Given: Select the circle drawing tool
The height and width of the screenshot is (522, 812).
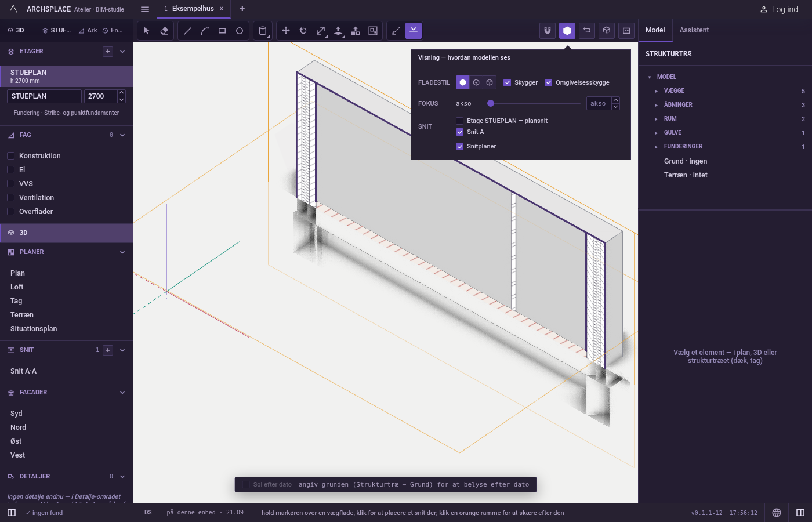Looking at the screenshot, I should [x=240, y=31].
